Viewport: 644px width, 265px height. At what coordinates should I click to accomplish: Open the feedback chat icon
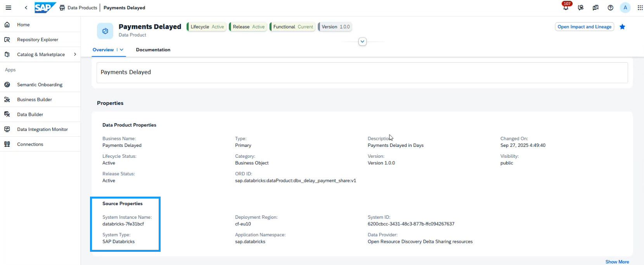pos(581,7)
